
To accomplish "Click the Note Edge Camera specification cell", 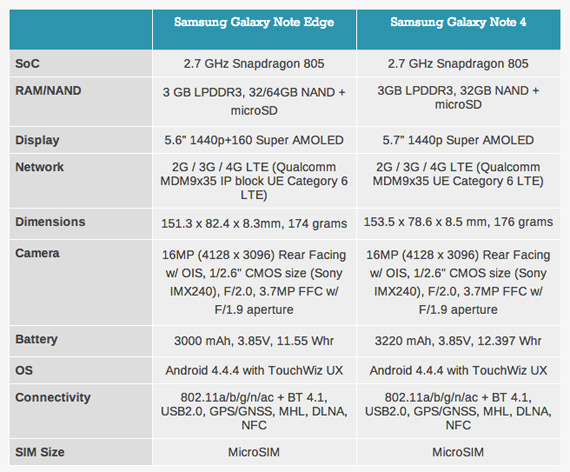I will [254, 282].
